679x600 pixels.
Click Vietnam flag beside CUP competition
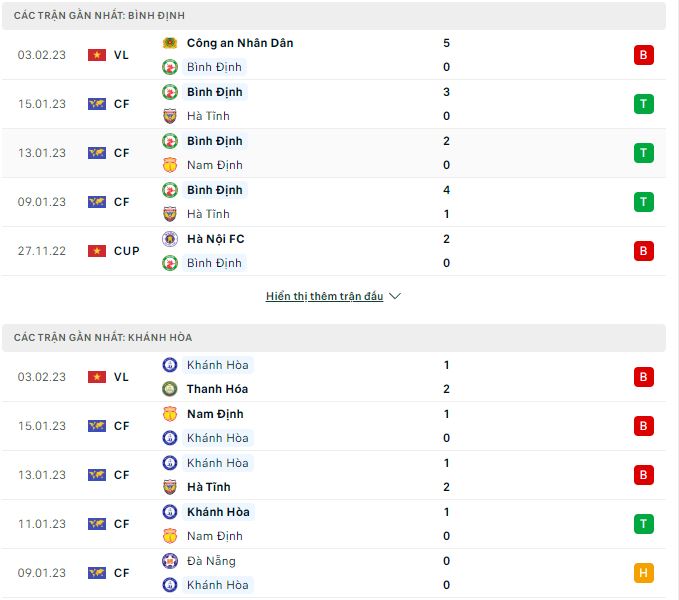[97, 251]
